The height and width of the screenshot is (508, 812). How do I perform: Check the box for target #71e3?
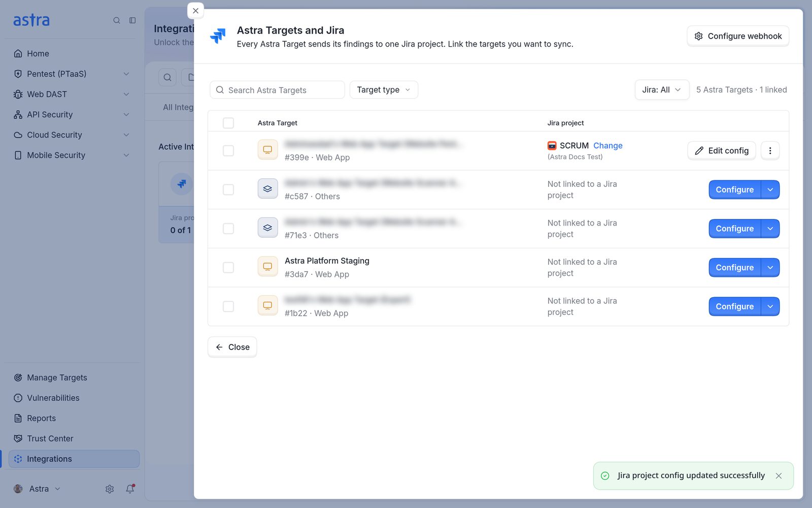coord(228,229)
